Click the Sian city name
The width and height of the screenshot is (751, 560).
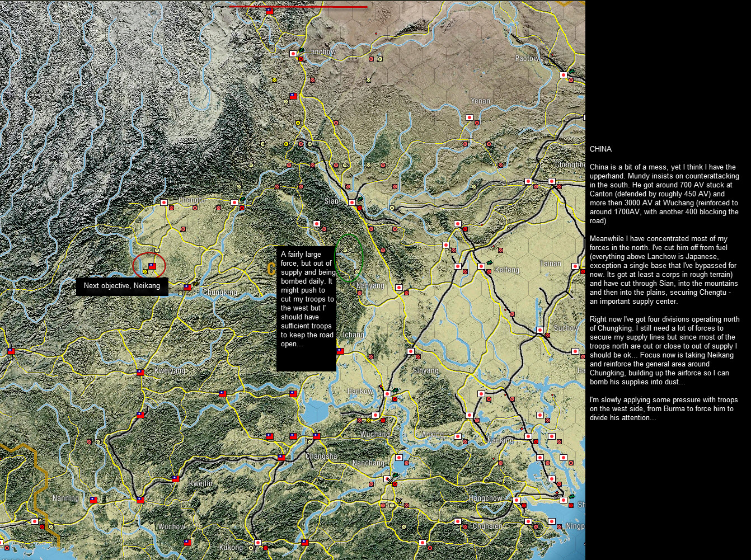coord(332,201)
